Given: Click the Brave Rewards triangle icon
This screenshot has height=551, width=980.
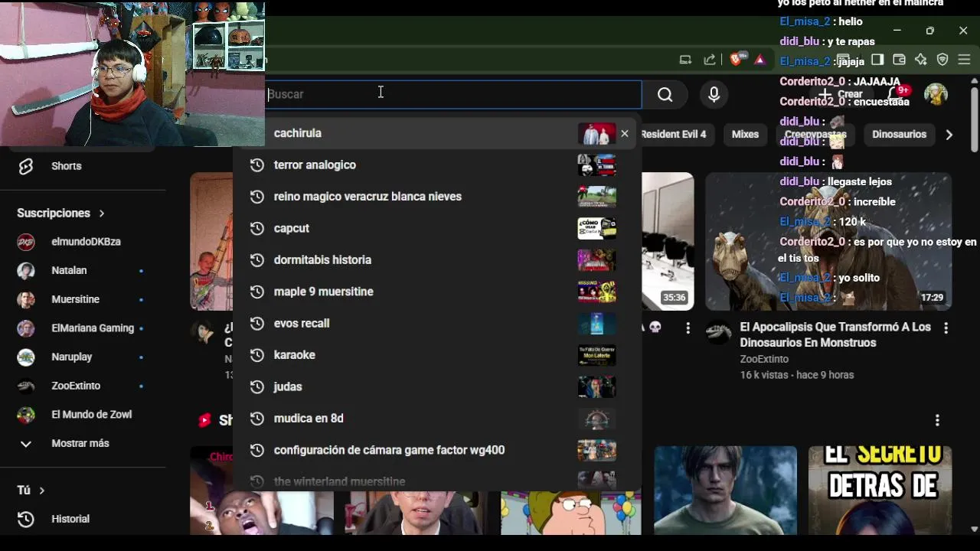Looking at the screenshot, I should pos(759,60).
